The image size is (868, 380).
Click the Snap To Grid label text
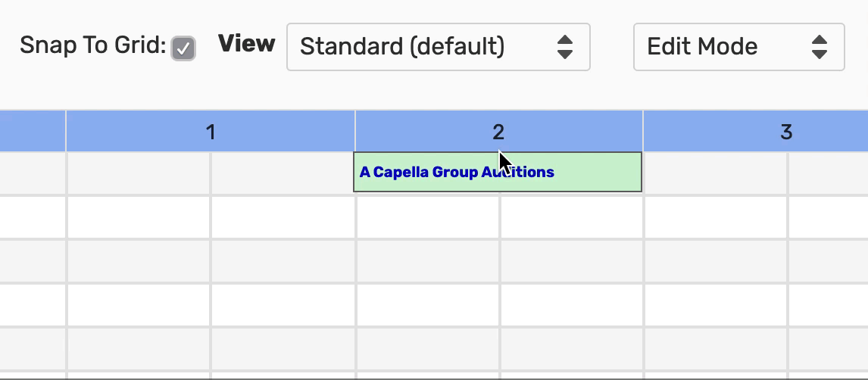[92, 46]
